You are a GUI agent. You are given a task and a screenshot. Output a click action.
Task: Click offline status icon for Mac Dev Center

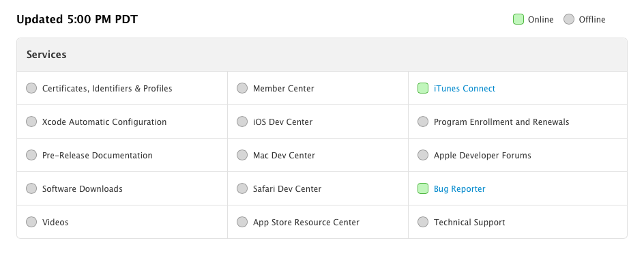click(242, 155)
